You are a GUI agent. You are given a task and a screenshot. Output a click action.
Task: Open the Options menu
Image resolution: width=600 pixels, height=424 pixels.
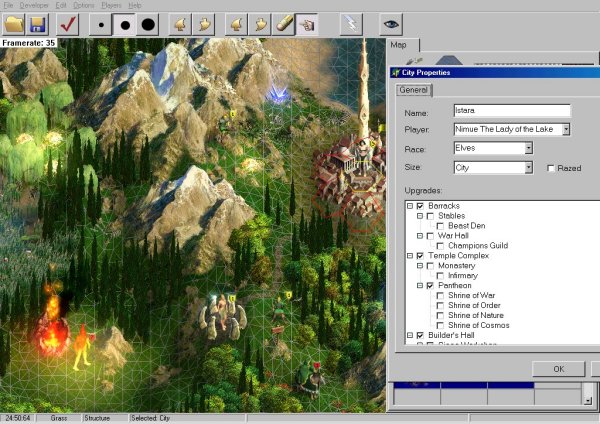pos(84,5)
